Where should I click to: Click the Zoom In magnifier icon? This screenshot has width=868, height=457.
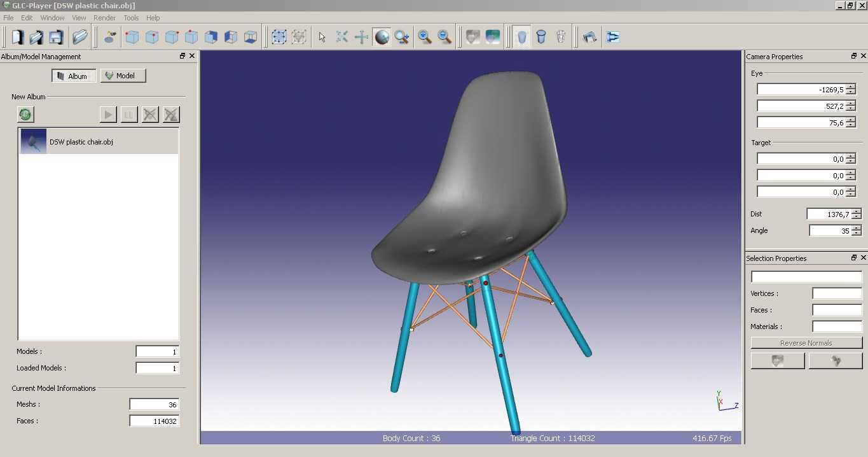pos(425,37)
